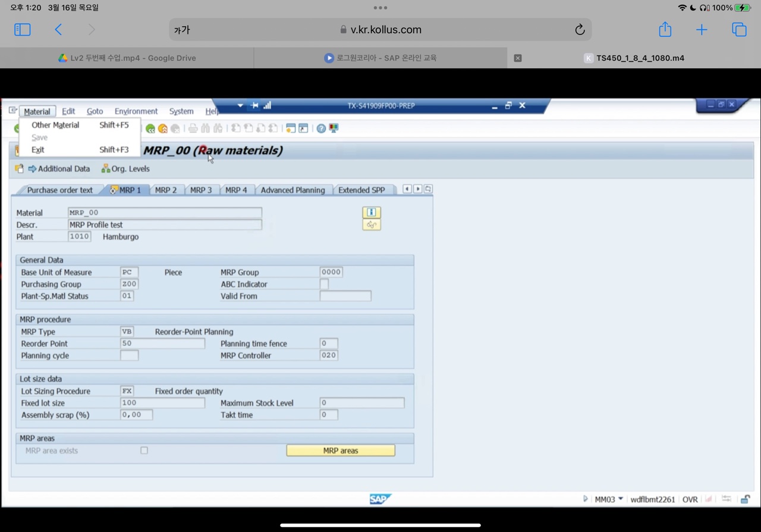This screenshot has height=532, width=761.
Task: Click the blue information icon button
Action: (x=372, y=212)
